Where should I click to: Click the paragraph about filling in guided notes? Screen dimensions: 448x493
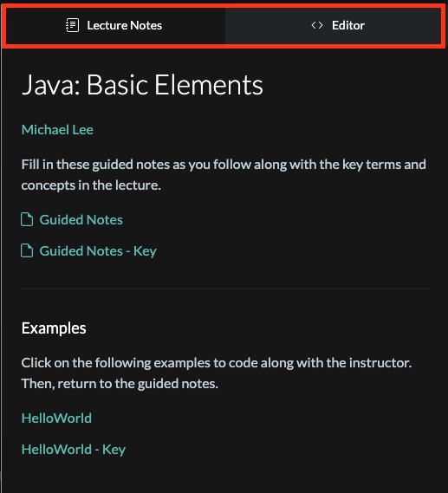tap(224, 175)
